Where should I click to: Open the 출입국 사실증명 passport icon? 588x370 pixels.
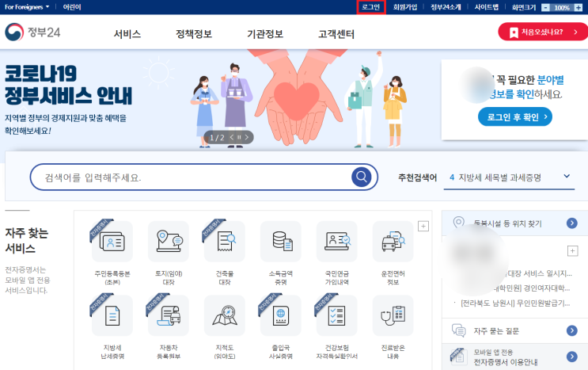(280, 315)
